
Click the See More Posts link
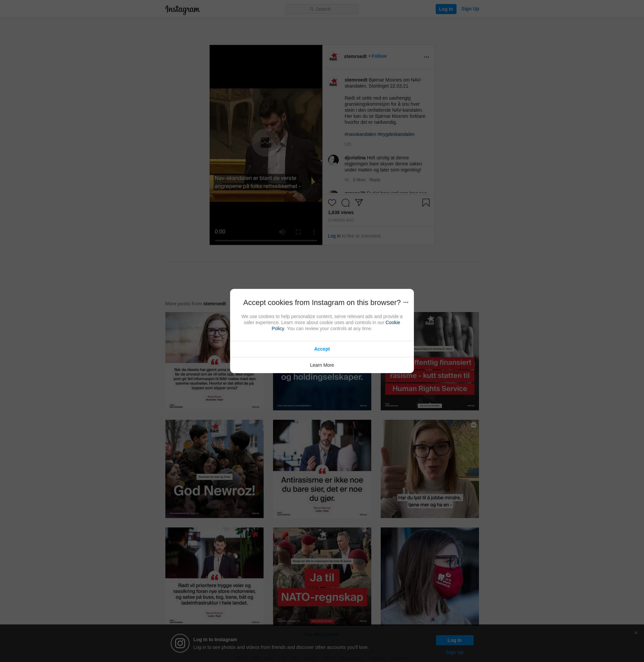(x=322, y=634)
